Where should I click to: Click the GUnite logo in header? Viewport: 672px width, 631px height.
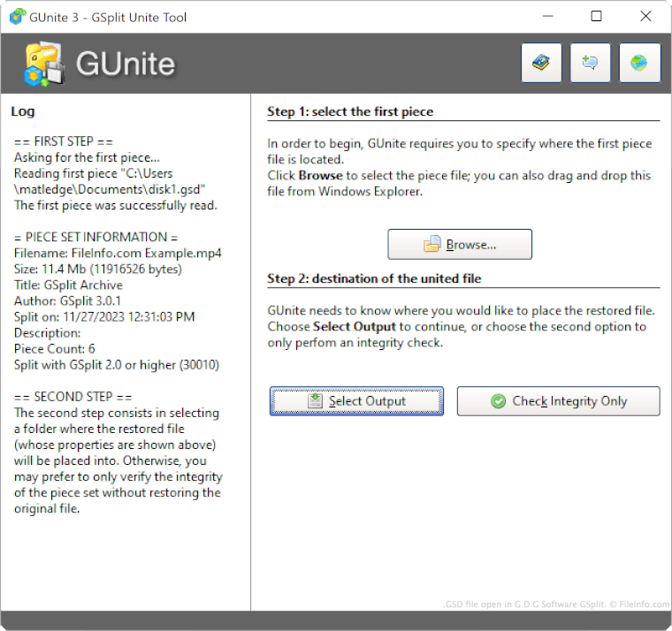coord(100,64)
